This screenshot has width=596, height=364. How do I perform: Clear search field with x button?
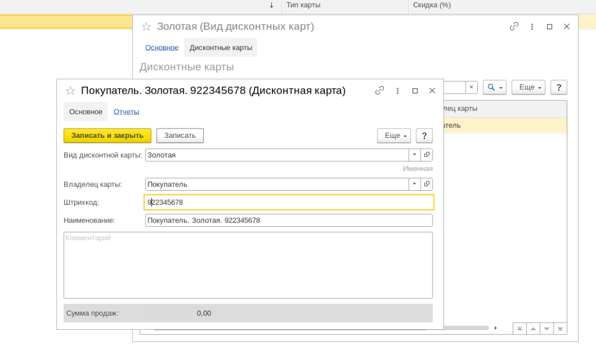pyautogui.click(x=471, y=87)
